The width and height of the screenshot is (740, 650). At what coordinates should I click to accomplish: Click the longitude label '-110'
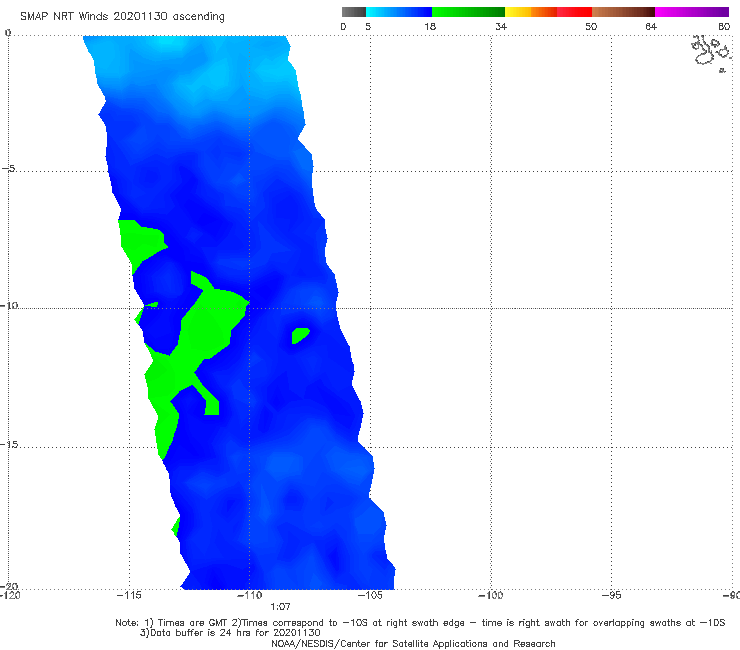tap(249, 595)
